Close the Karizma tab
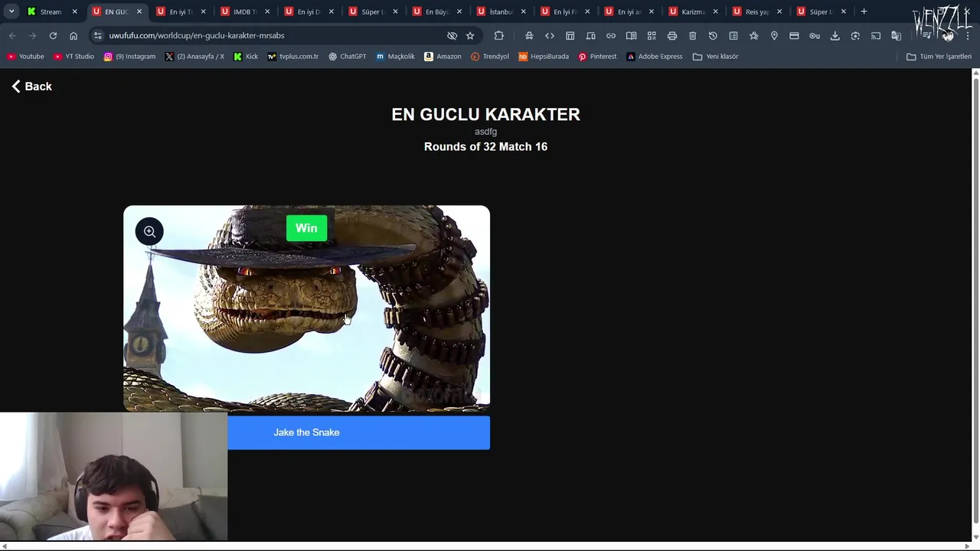Viewport: 980px width, 551px height. 715,11
